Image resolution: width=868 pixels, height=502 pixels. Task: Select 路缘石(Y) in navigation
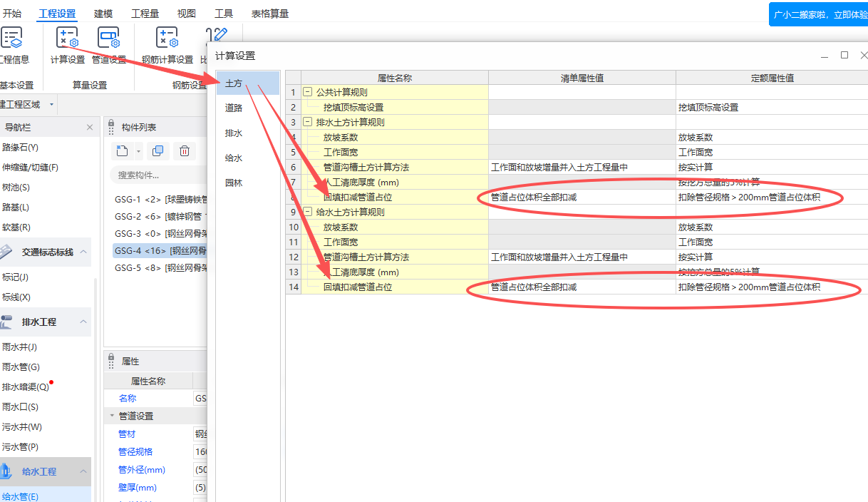[x=20, y=147]
